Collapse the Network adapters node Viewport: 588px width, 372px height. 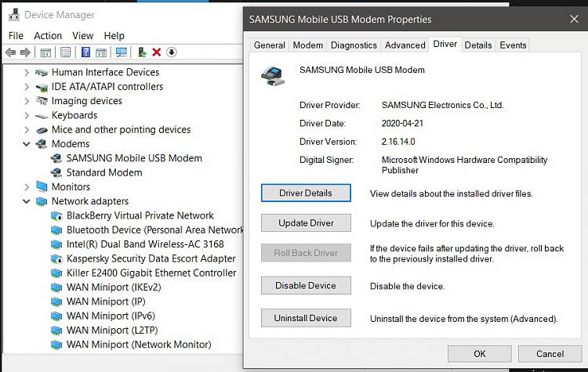pyautogui.click(x=27, y=201)
